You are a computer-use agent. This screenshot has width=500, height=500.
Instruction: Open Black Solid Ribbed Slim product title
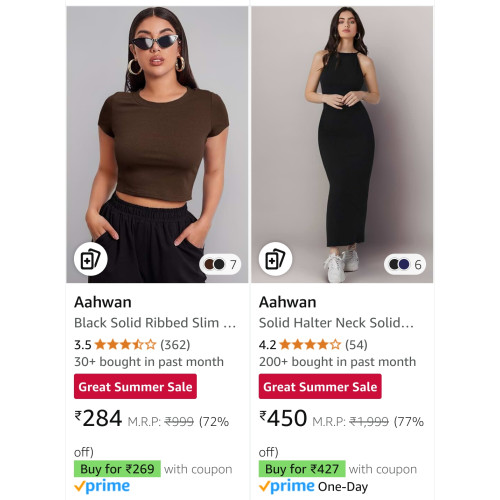[x=155, y=323]
